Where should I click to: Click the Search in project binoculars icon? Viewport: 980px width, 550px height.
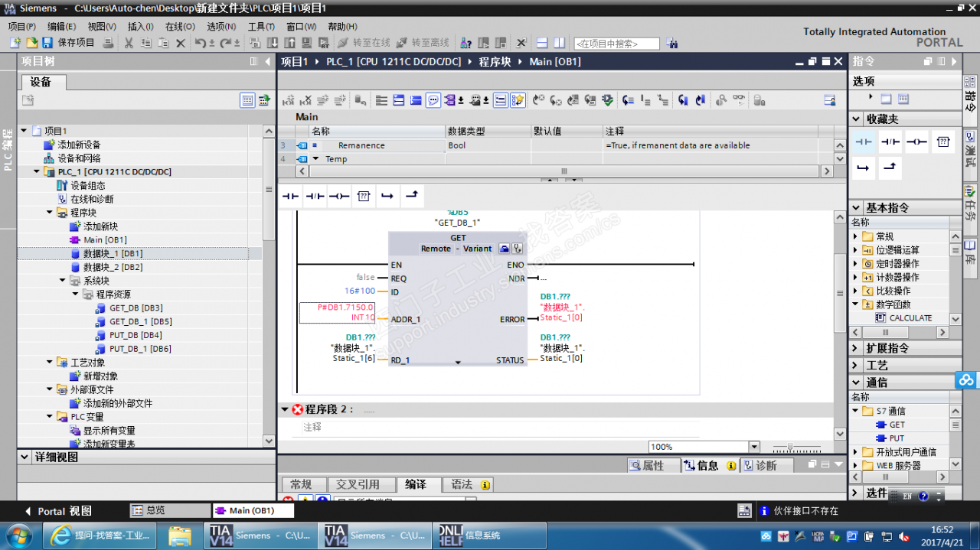point(671,44)
